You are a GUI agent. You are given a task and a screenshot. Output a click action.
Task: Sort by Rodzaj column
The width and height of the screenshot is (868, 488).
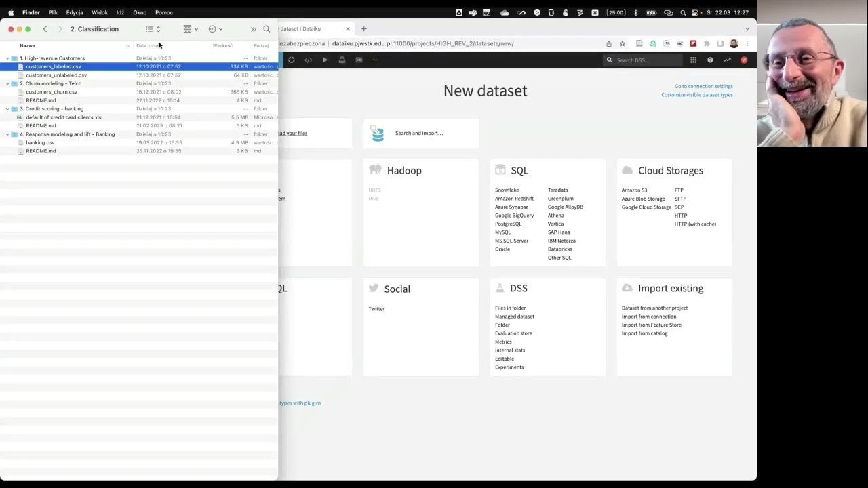coord(261,45)
